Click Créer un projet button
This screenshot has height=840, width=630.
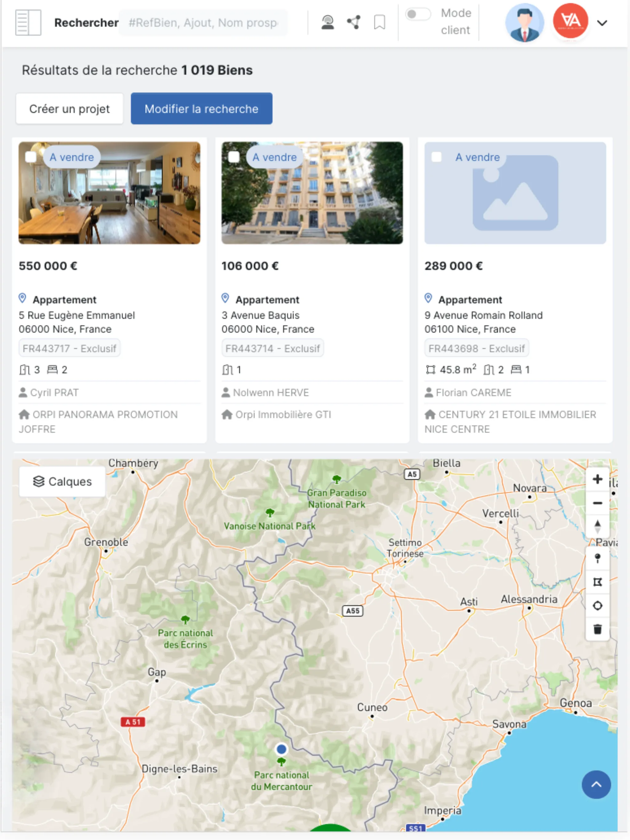point(70,109)
